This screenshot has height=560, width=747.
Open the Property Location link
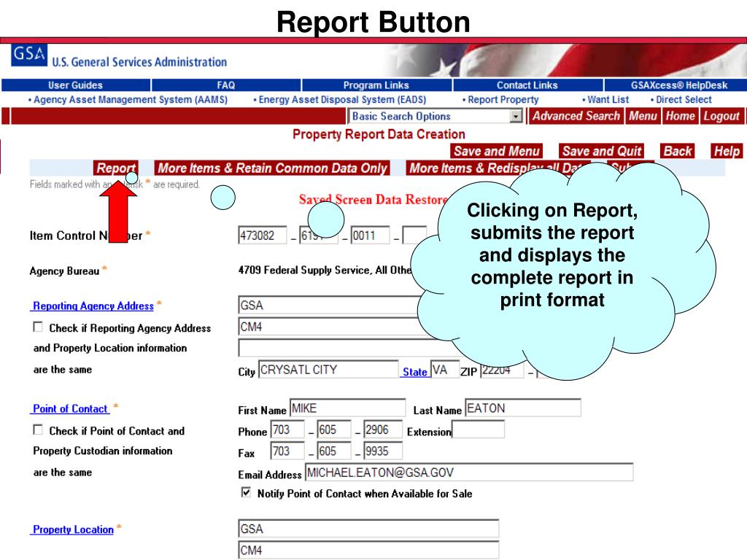(73, 529)
